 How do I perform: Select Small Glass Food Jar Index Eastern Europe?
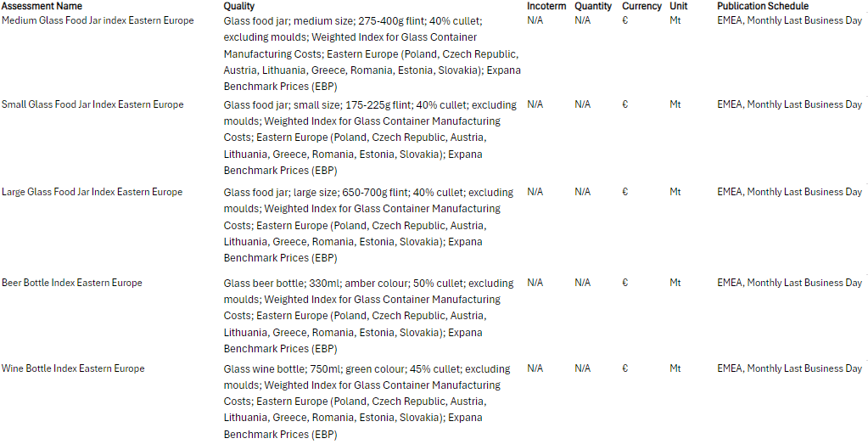pos(92,104)
